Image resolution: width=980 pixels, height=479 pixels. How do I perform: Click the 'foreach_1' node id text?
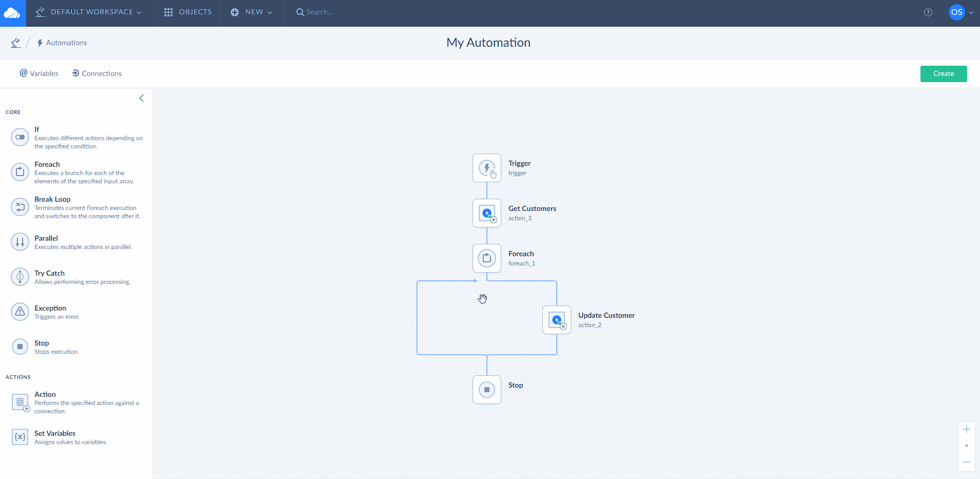pos(522,263)
